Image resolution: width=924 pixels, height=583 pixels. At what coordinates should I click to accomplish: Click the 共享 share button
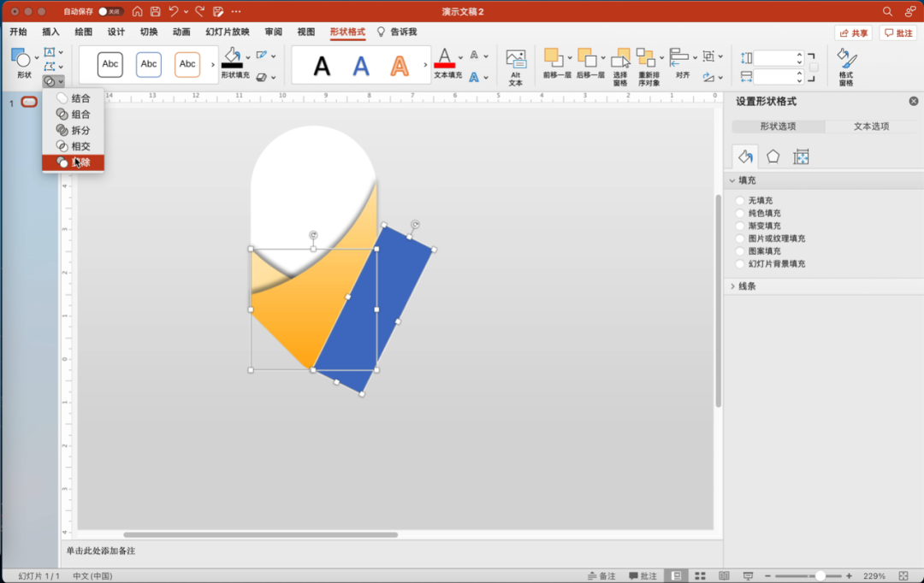(x=854, y=33)
